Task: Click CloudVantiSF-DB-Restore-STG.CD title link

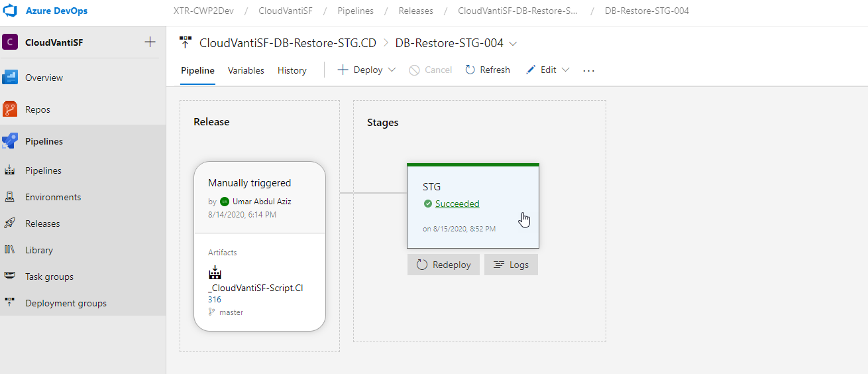Action: (x=288, y=43)
